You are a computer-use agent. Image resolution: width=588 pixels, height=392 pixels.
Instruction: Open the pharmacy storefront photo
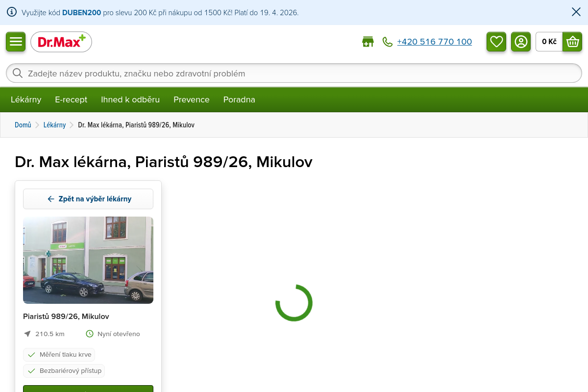[x=88, y=260]
